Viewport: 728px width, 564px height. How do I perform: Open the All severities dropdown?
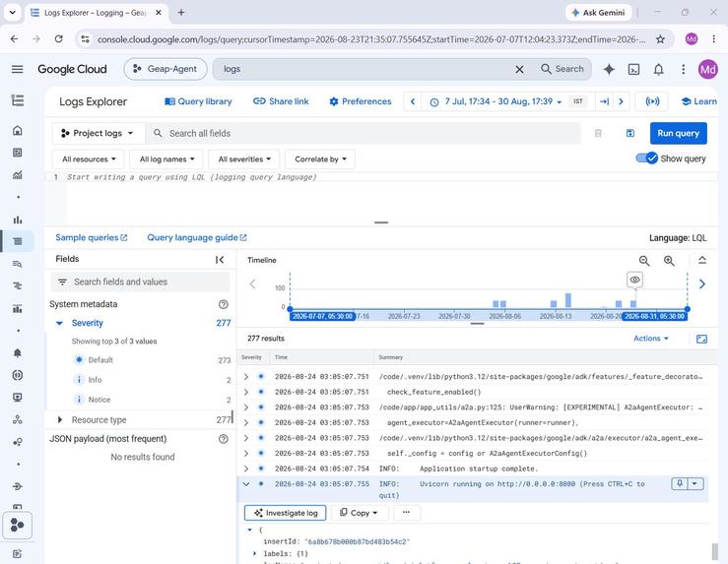(243, 159)
